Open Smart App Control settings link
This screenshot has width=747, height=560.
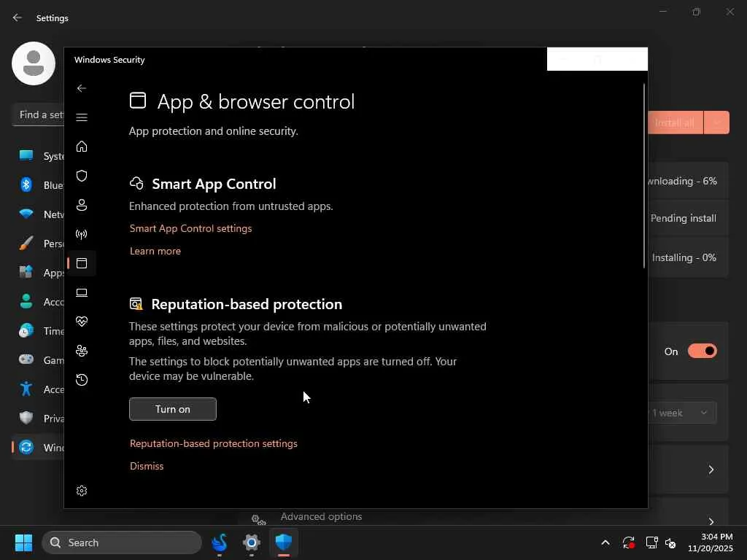point(190,228)
